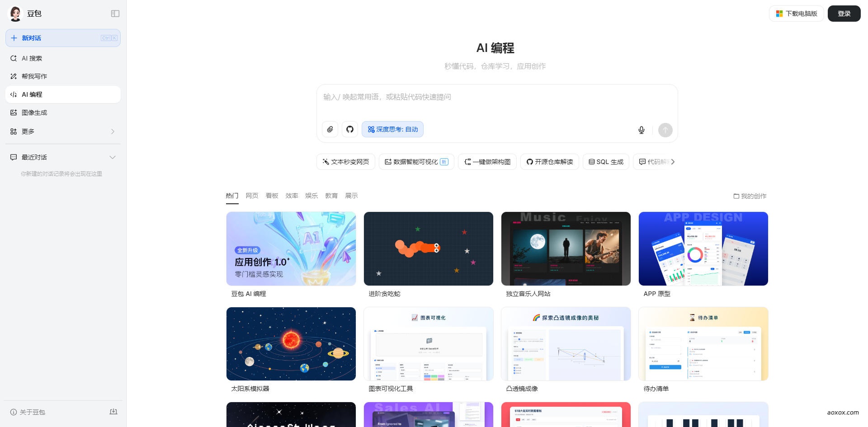Show more suggestion chips with right arrow
This screenshot has width=868, height=427.
(x=673, y=162)
